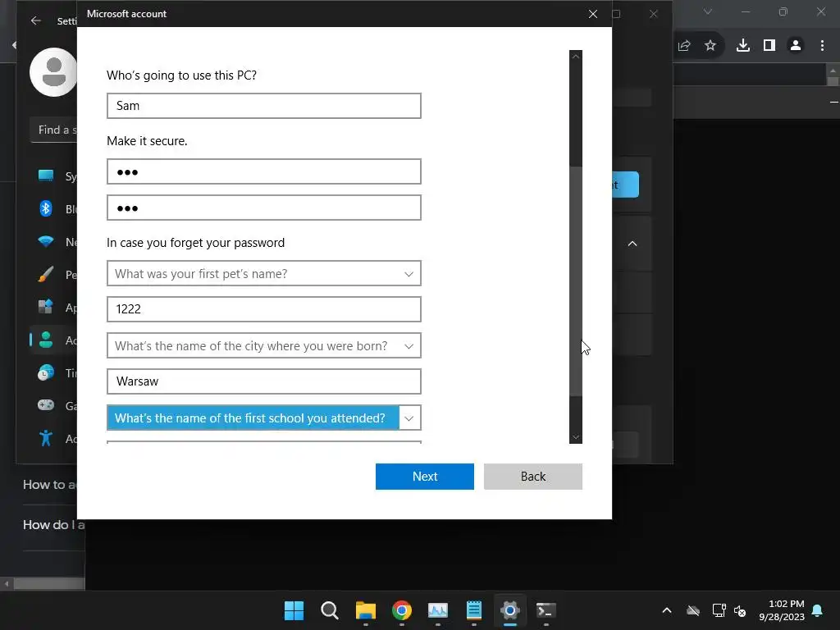This screenshot has height=630, width=840.
Task: Open File Explorer from taskbar
Action: [x=365, y=610]
